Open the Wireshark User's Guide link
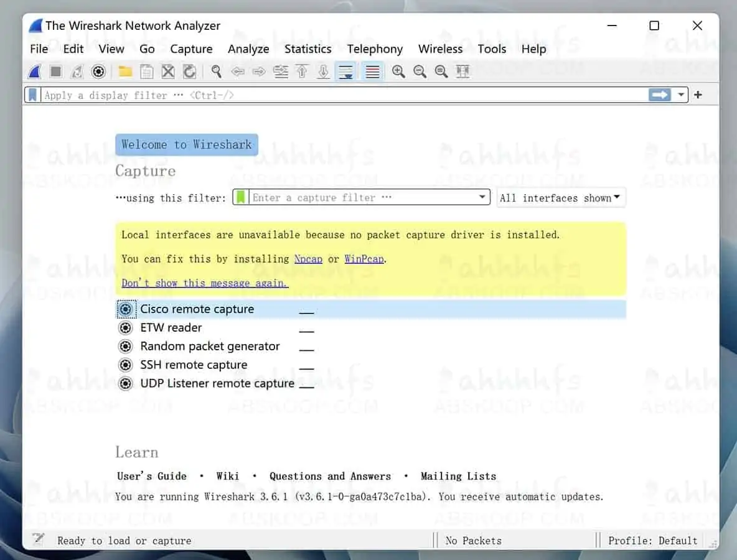 [x=152, y=475]
